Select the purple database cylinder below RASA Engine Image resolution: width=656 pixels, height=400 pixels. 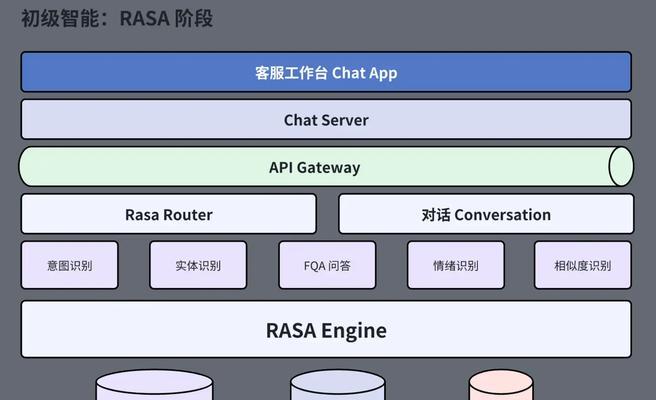coord(154,385)
